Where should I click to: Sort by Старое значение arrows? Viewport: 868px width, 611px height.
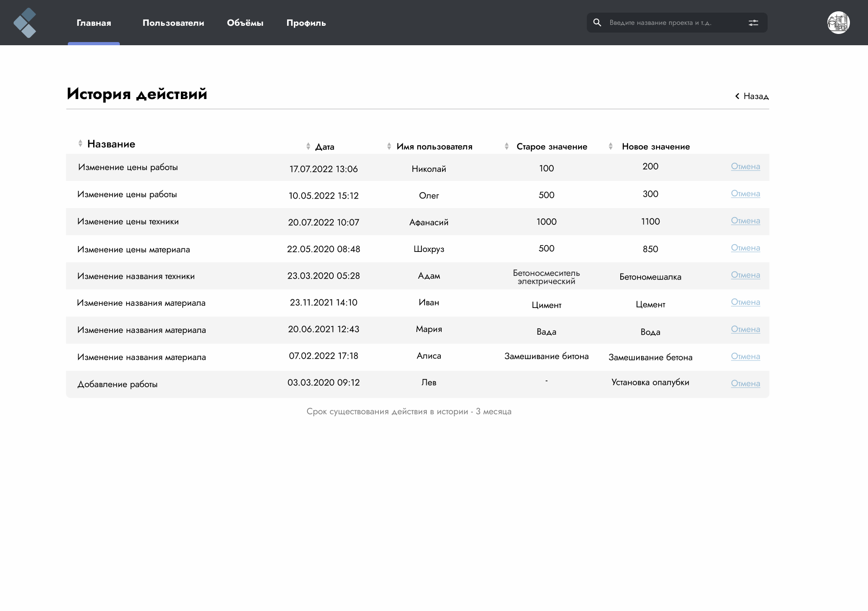tap(506, 147)
